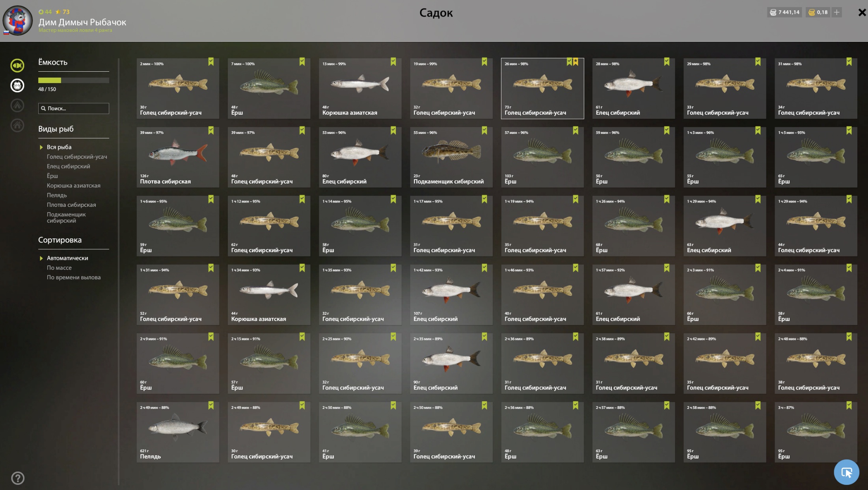Image resolution: width=868 pixels, height=490 pixels.
Task: Filter by Ёрш species
Action: click(52, 176)
